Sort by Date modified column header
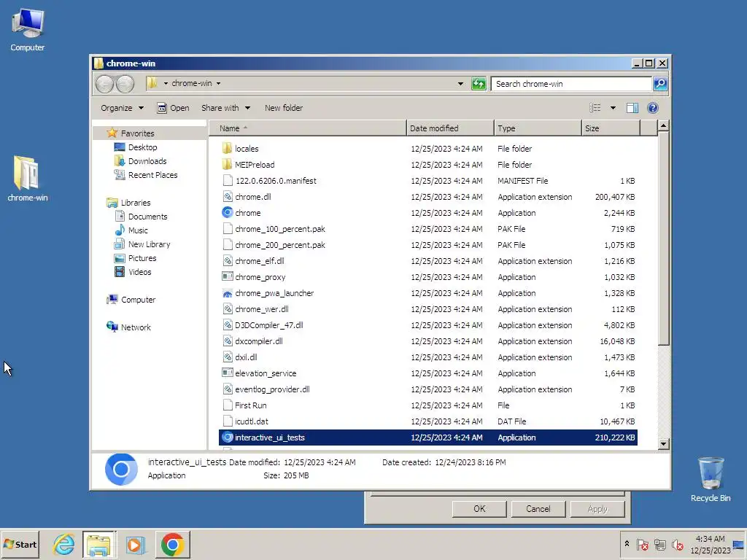This screenshot has width=747, height=560. pyautogui.click(x=450, y=128)
